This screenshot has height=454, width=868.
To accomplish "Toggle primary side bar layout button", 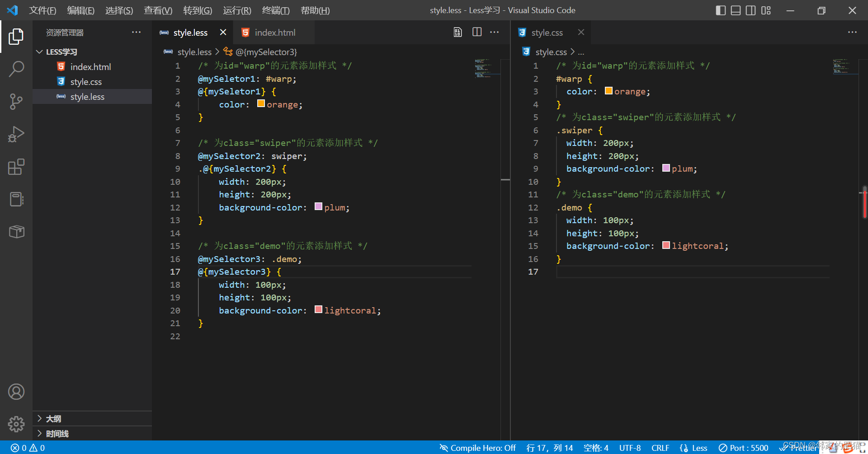I will (721, 10).
